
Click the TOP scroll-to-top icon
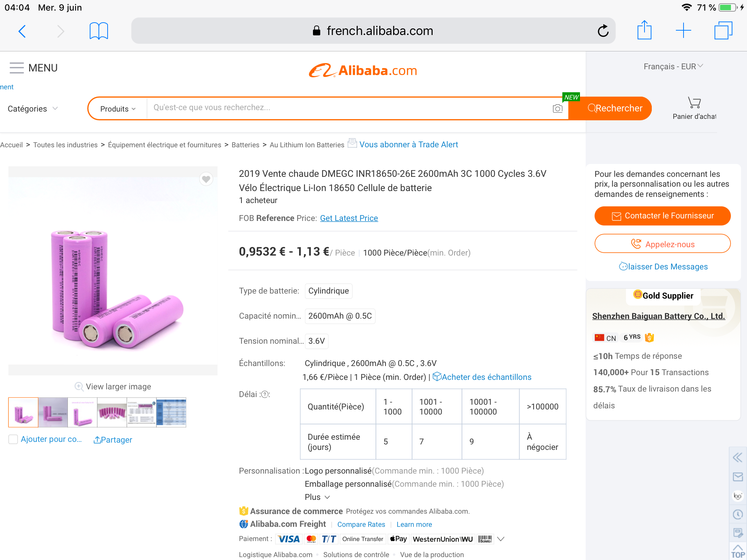(x=738, y=551)
